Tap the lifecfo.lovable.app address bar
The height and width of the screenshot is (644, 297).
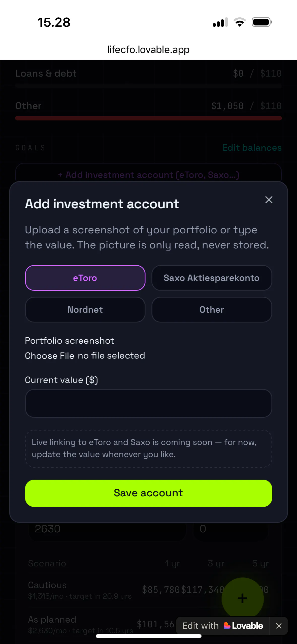(x=148, y=50)
